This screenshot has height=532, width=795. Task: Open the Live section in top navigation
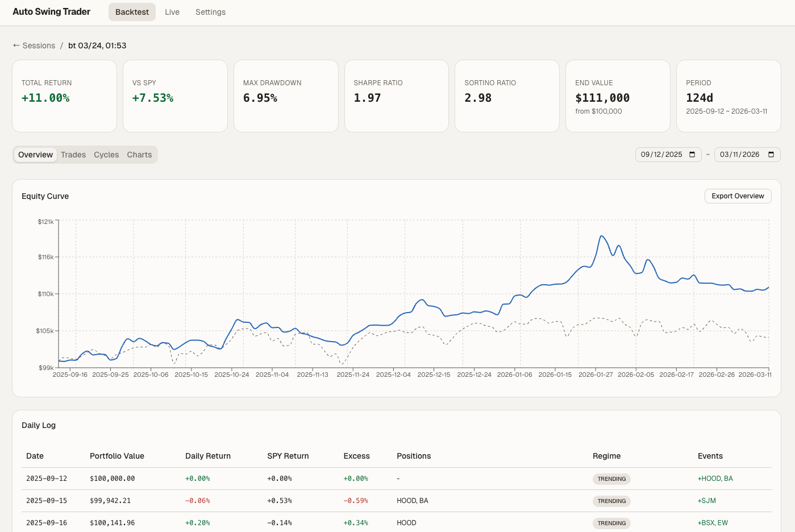(x=172, y=11)
